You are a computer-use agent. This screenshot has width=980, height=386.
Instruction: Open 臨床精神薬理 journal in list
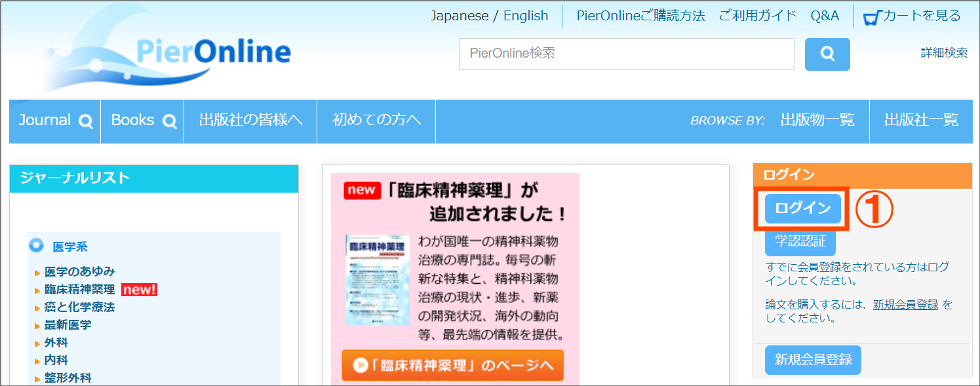[x=80, y=289]
